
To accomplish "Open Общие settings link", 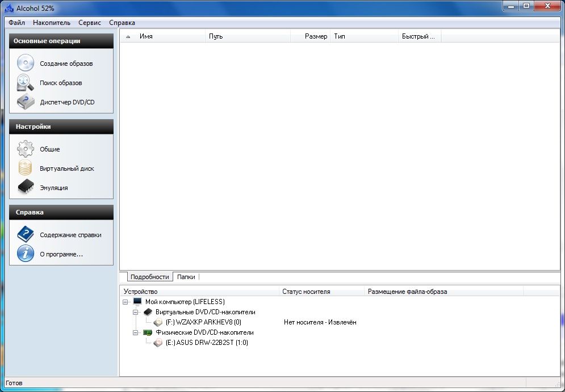I will (50, 149).
